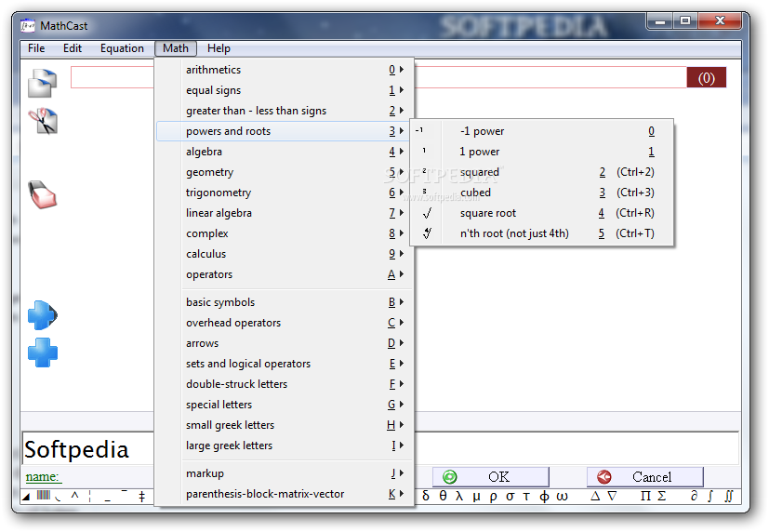Click the blue plus with arrow icon

(43, 314)
